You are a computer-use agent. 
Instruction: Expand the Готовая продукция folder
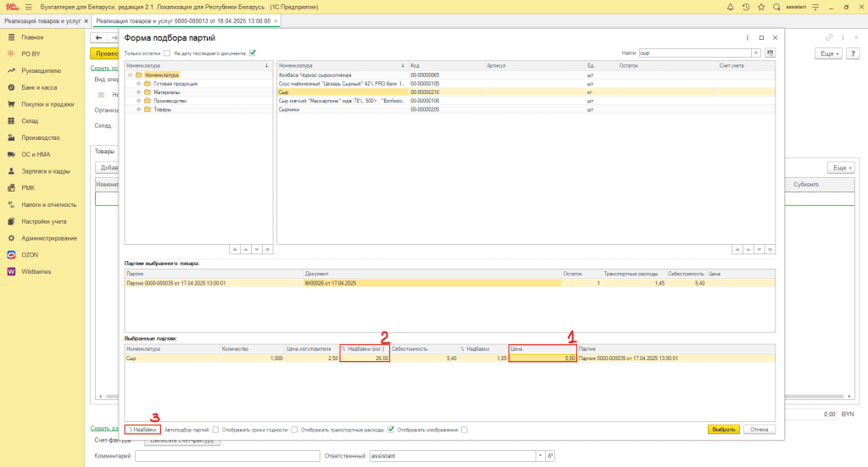pos(138,84)
